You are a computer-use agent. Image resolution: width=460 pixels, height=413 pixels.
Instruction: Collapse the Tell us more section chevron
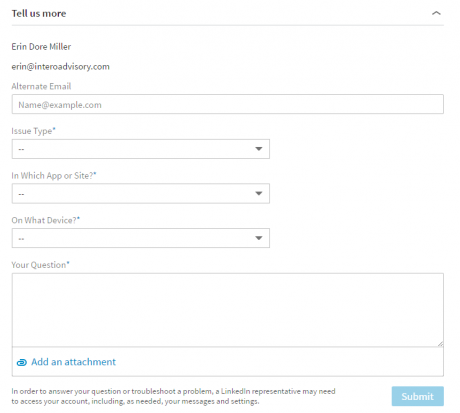(436, 13)
